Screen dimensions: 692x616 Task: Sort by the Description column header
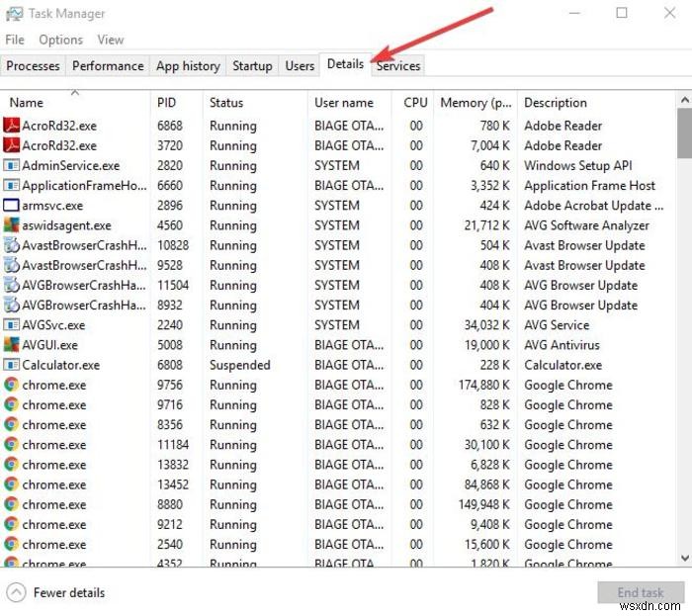pos(596,103)
